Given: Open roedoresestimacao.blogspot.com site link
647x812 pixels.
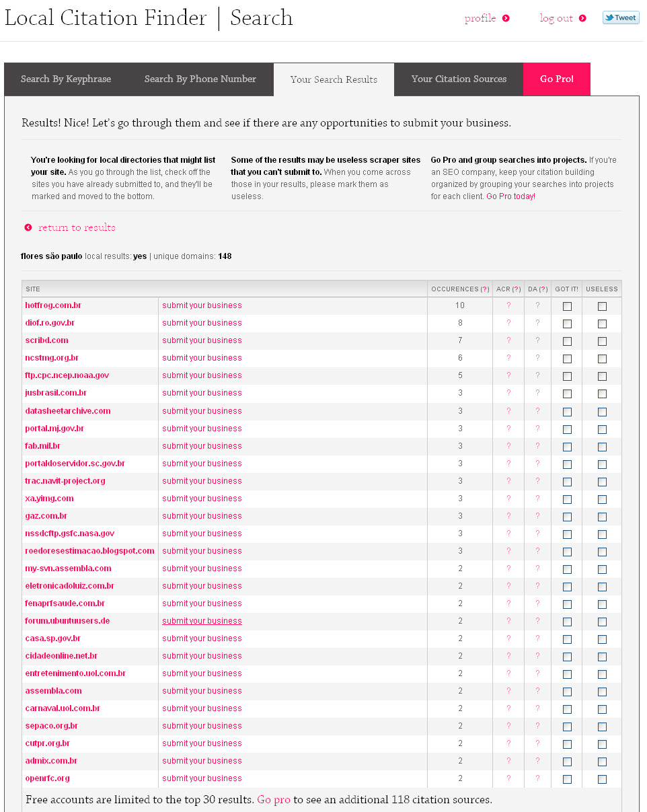Looking at the screenshot, I should (89, 551).
